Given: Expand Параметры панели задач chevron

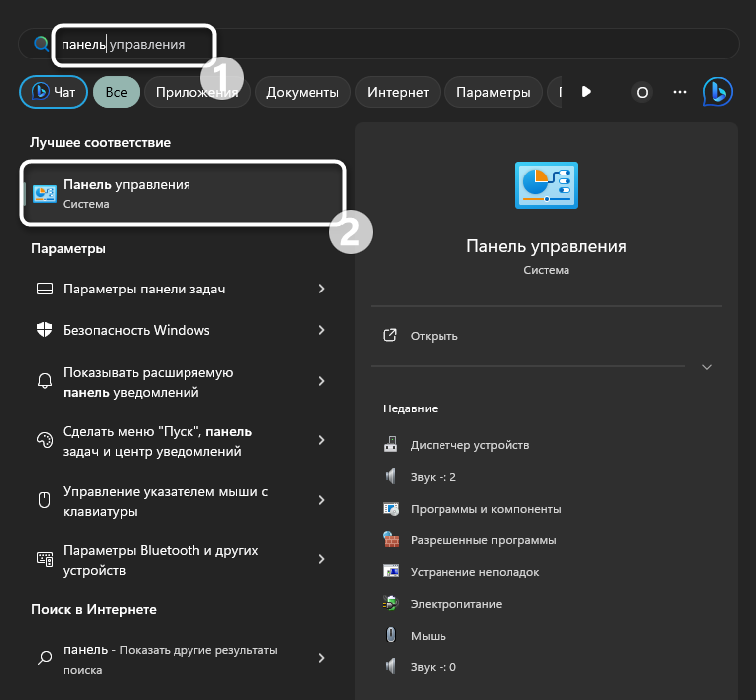Looking at the screenshot, I should [x=321, y=289].
